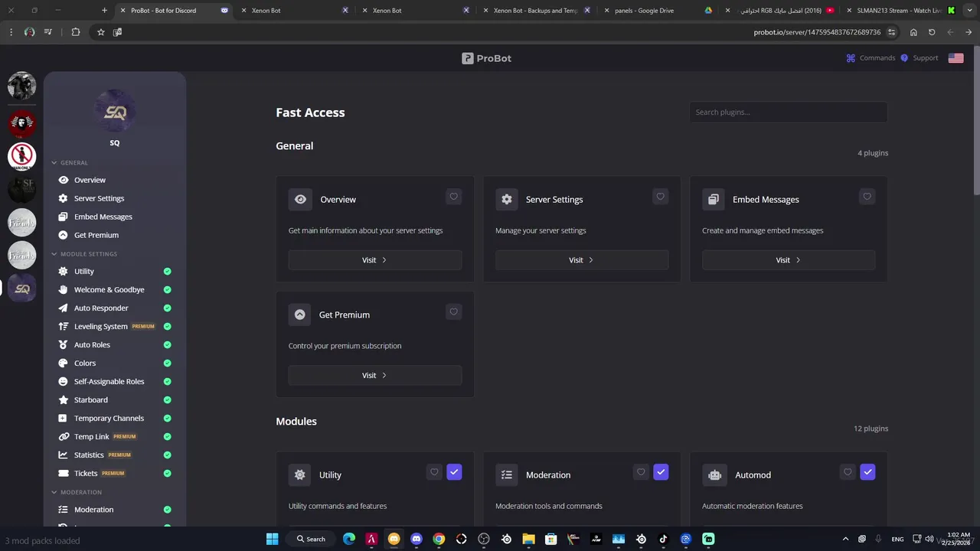Open File Explorer from the taskbar
Viewport: 980px width, 551px height.
click(528, 539)
